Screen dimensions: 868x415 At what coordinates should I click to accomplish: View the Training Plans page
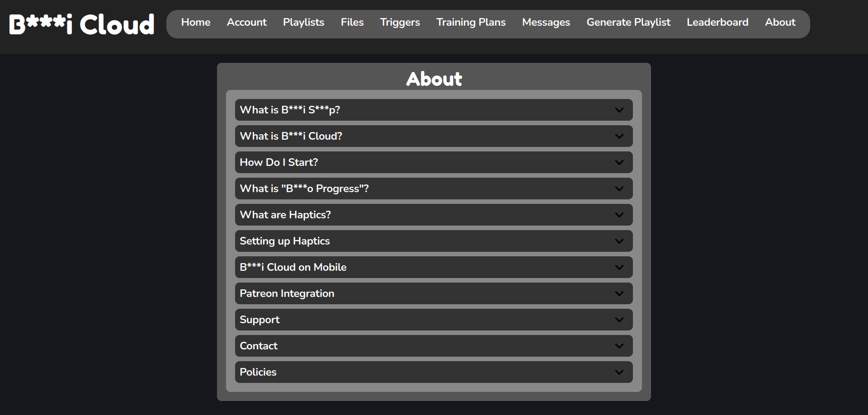pyautogui.click(x=471, y=22)
